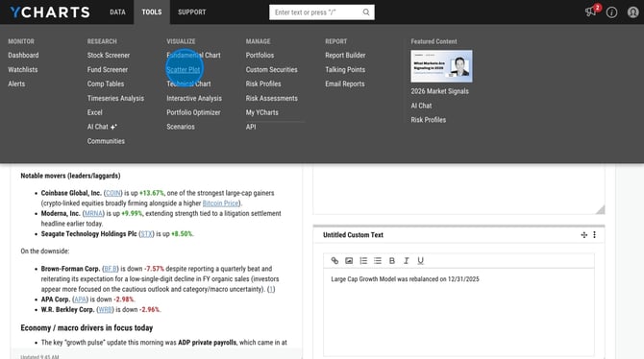Open the Excel tool
Viewport: 644px width, 359px height.
click(x=95, y=112)
